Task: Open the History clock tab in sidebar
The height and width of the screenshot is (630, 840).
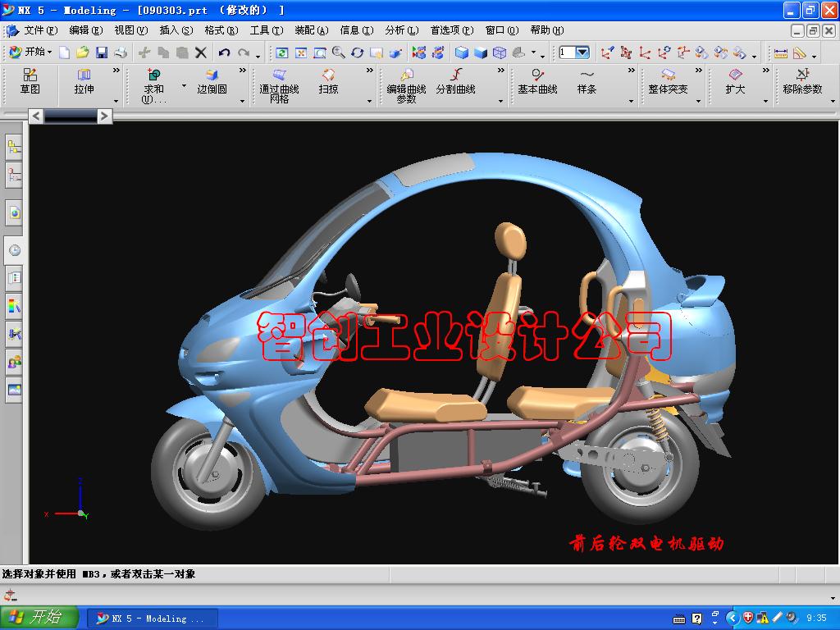Action: tap(14, 250)
